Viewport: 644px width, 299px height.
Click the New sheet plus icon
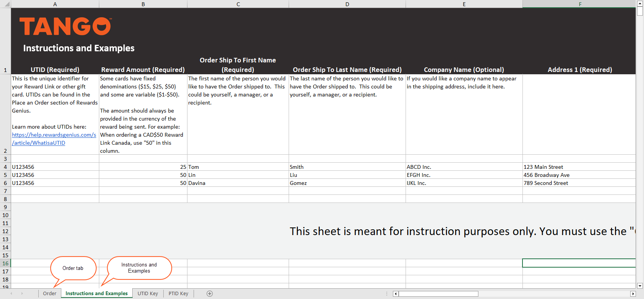[x=210, y=294]
